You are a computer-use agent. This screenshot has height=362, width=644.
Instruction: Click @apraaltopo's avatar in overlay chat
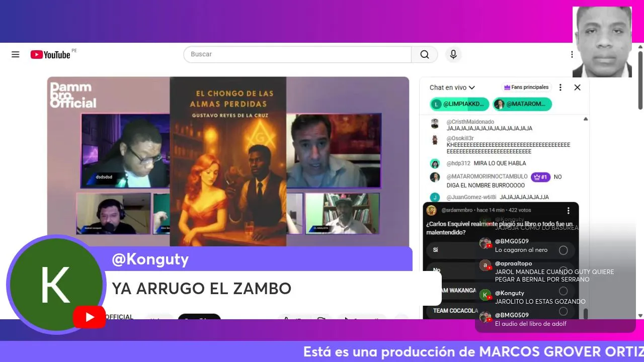point(485,265)
